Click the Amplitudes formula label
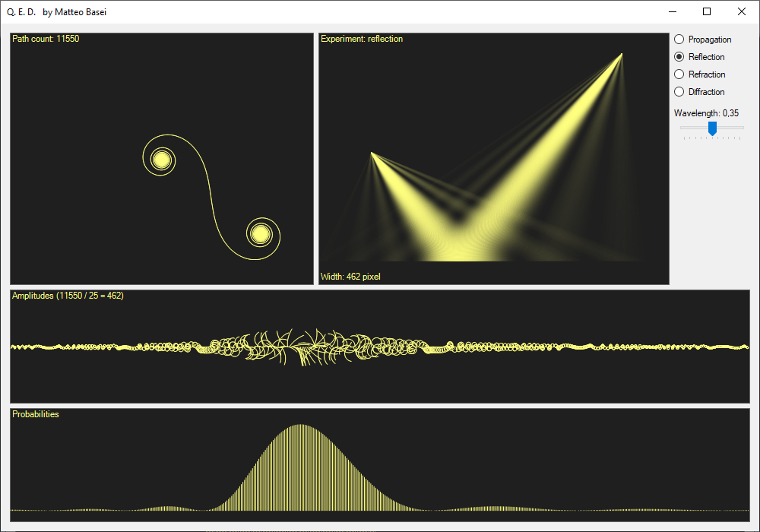This screenshot has height=532, width=760. coord(68,296)
